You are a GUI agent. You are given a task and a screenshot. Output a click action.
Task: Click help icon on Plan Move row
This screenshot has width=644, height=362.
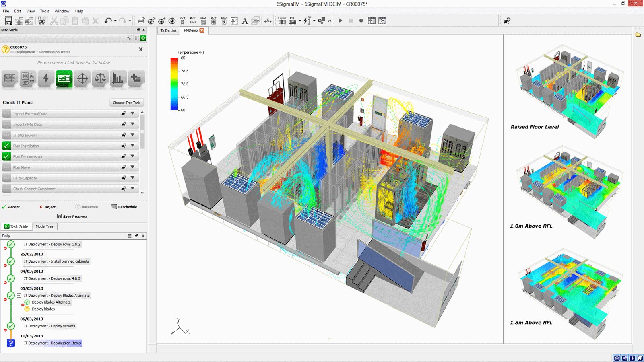[124, 167]
